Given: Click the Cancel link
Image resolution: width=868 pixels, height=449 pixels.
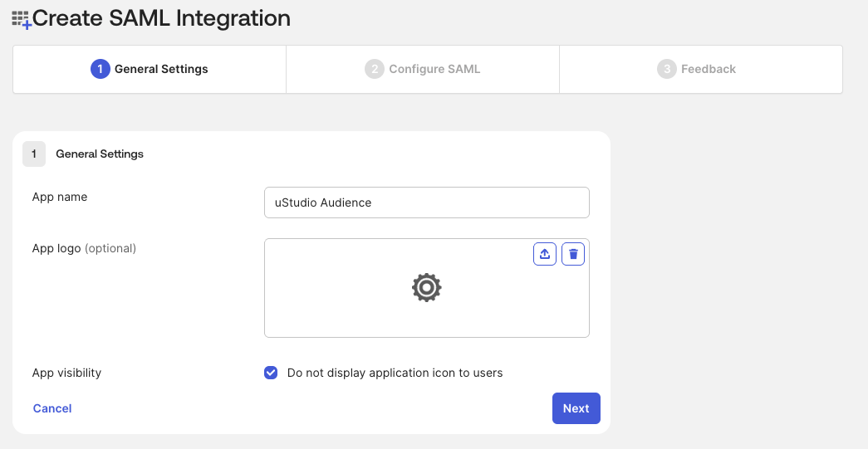Looking at the screenshot, I should (52, 408).
